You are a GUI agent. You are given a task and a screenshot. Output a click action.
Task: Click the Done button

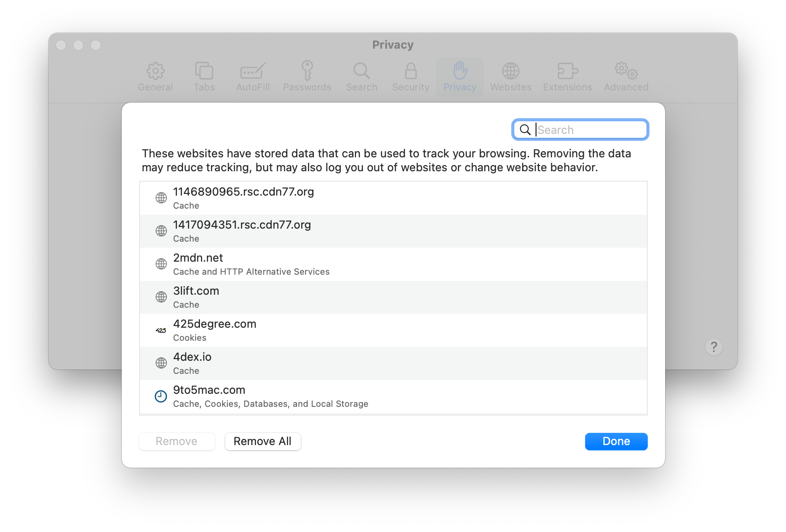click(616, 441)
